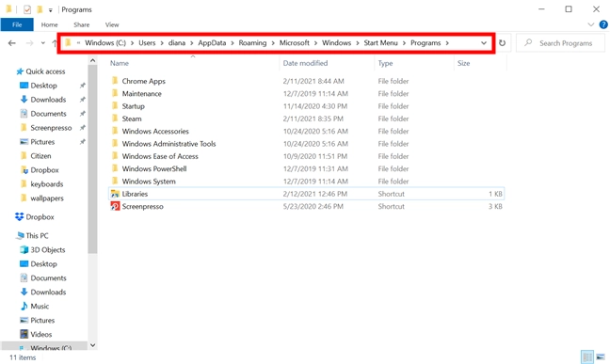Screen dimensions: 610x364
Task: Click the Search Programs field
Action: click(560, 43)
